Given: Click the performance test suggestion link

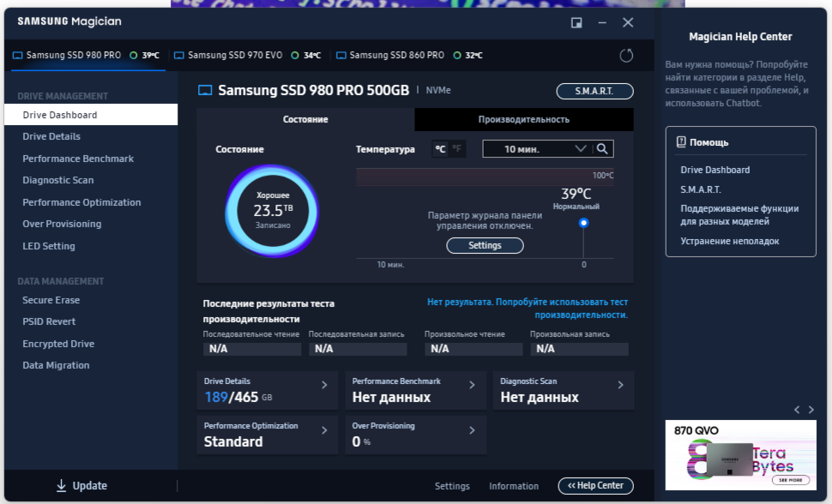Looking at the screenshot, I should [528, 309].
